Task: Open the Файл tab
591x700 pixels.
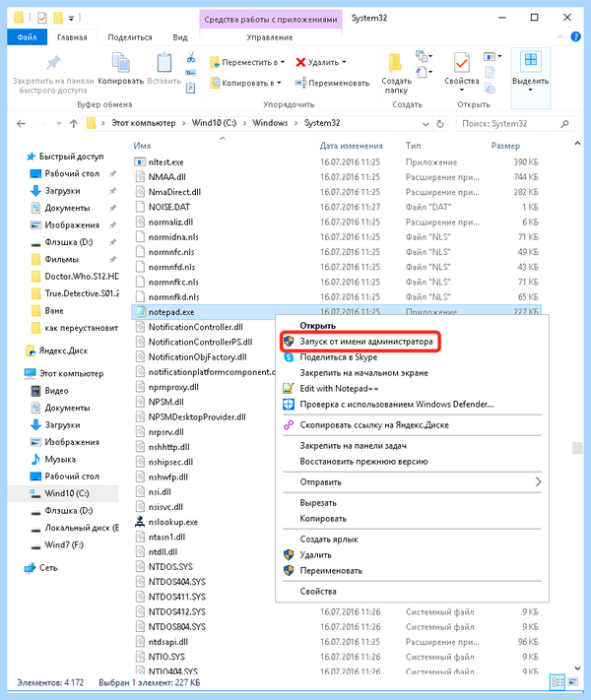Action: pos(27,37)
